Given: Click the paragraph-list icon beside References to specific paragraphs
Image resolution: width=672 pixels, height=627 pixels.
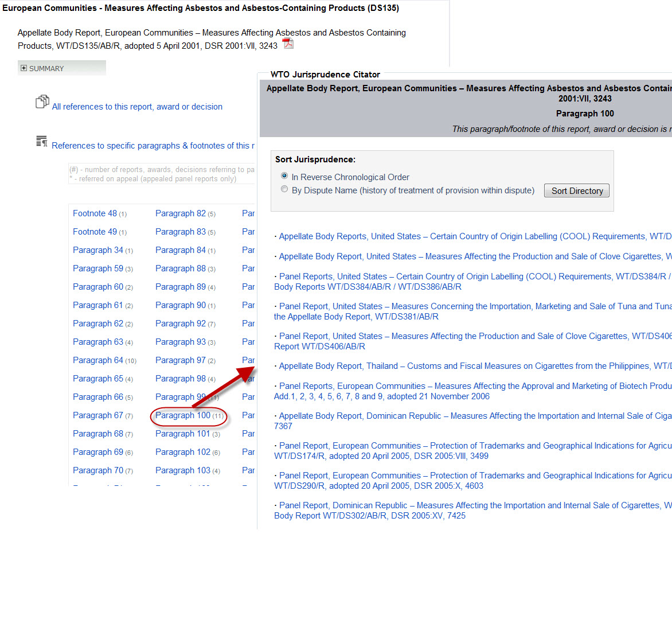Looking at the screenshot, I should (42, 141).
